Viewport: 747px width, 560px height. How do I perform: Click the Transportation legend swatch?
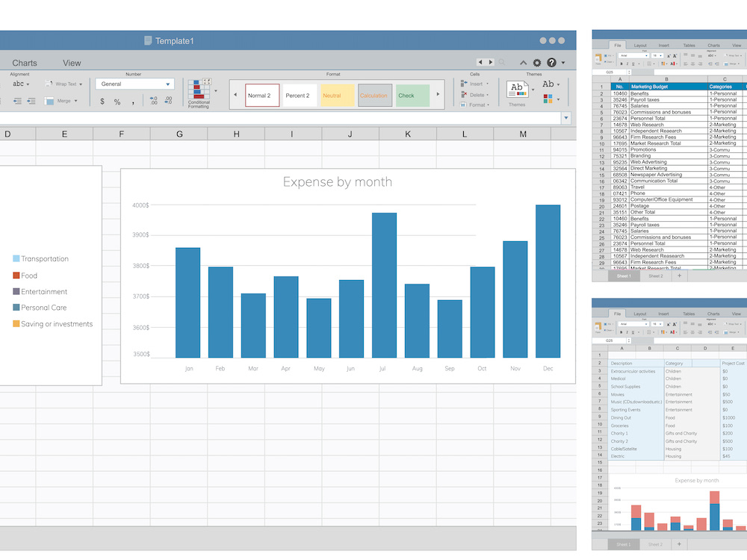click(x=16, y=258)
